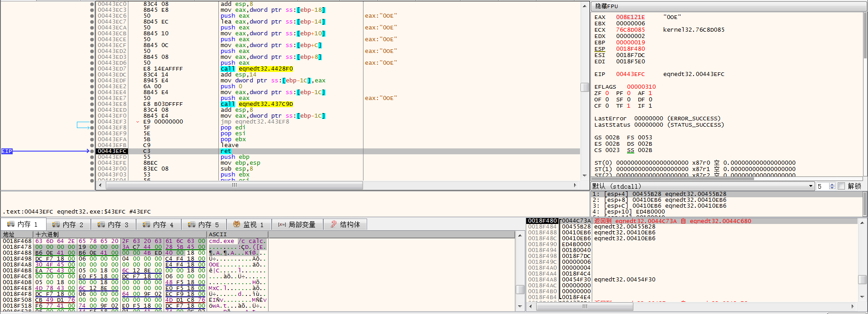The height and width of the screenshot is (314, 868).
Task: Click the 十六进制 column header in dump
Action: coord(120,234)
